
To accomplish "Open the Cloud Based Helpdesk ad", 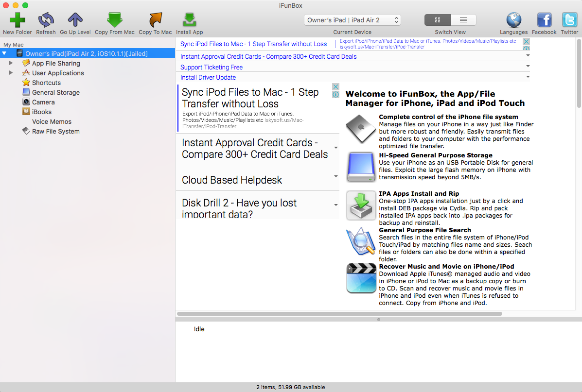I will click(232, 180).
